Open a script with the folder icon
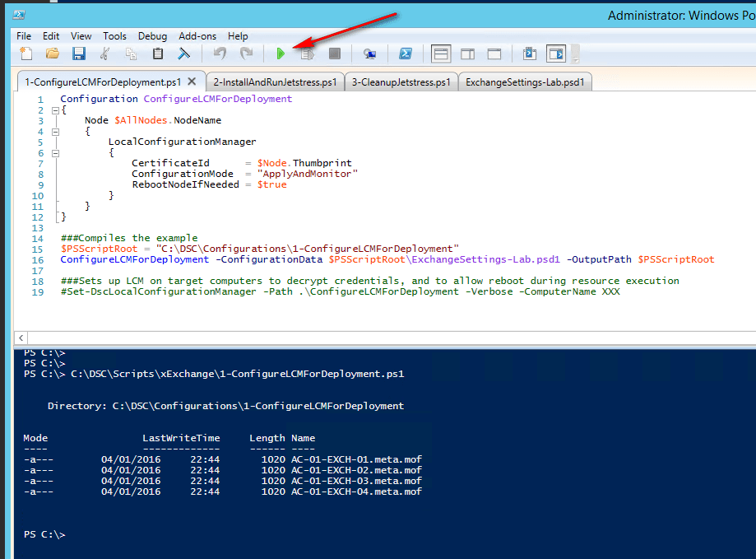Viewport: 756px width, 559px height. click(53, 54)
